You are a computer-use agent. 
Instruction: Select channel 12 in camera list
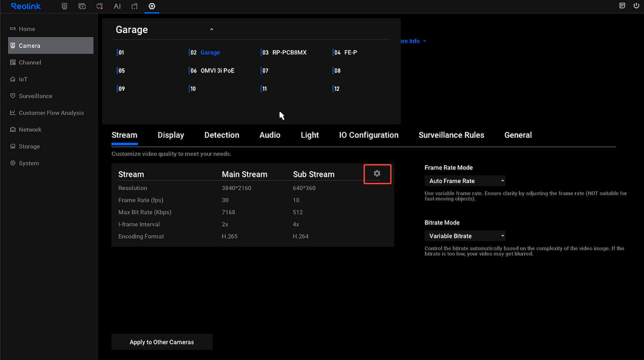(x=336, y=88)
